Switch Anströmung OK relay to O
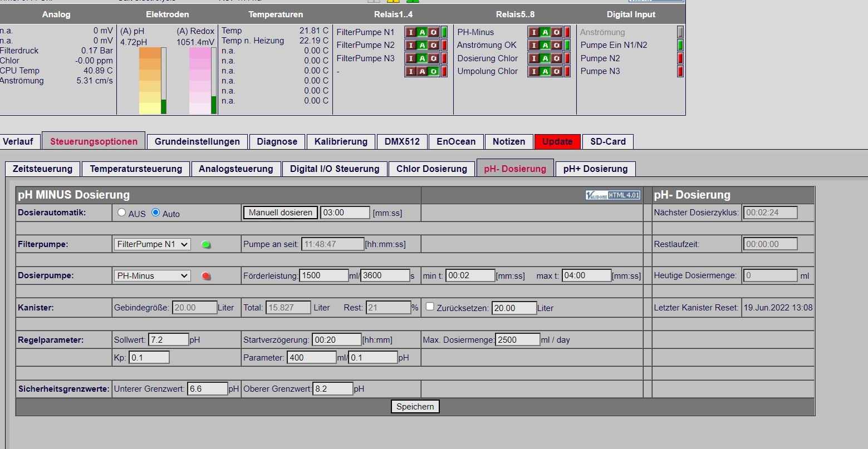This screenshot has width=868, height=449. point(557,45)
